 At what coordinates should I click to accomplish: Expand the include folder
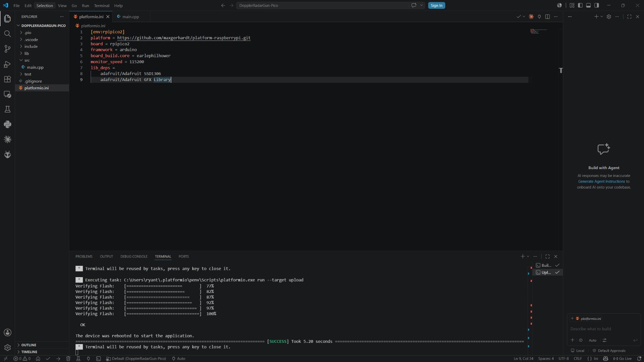[42, 46]
